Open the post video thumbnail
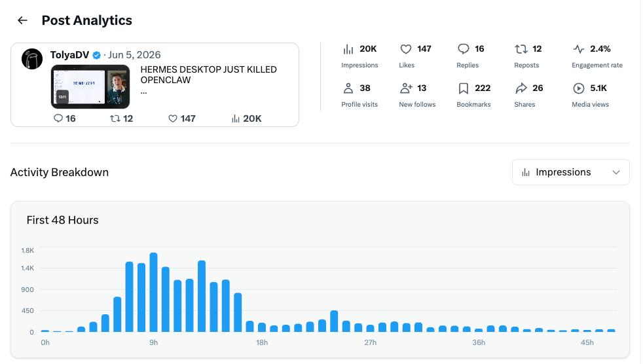643x364 pixels. pyautogui.click(x=90, y=86)
